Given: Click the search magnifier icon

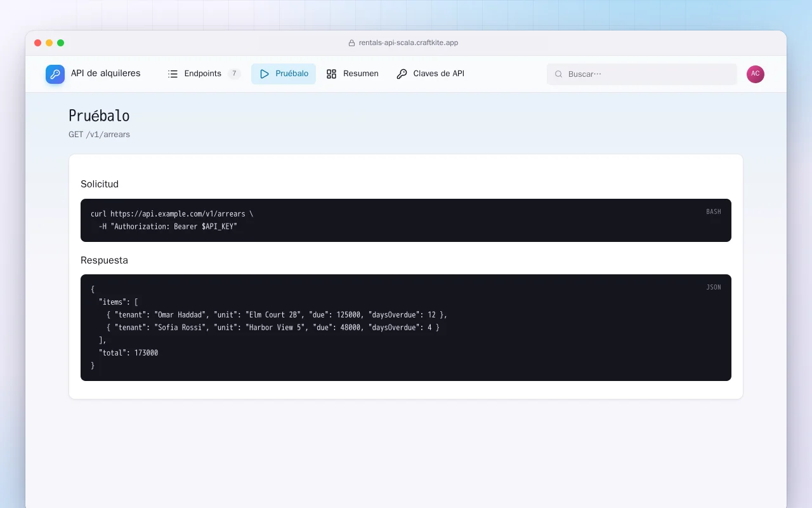Looking at the screenshot, I should point(559,74).
